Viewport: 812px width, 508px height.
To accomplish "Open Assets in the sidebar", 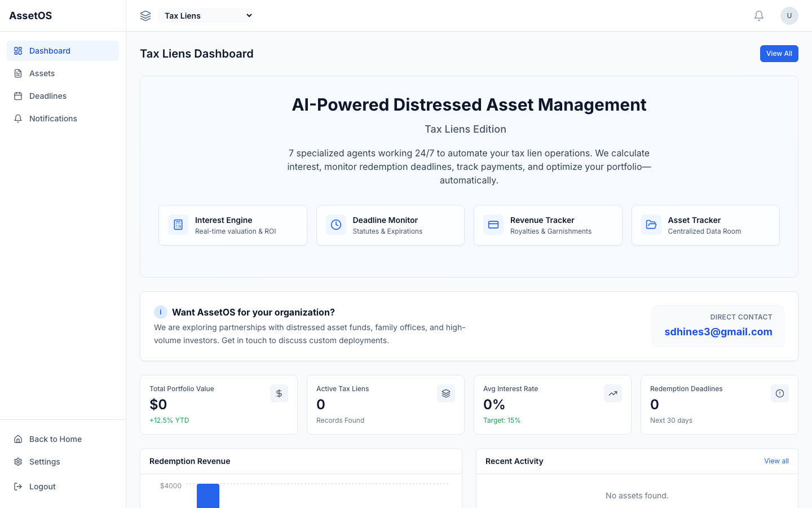I will [x=63, y=73].
